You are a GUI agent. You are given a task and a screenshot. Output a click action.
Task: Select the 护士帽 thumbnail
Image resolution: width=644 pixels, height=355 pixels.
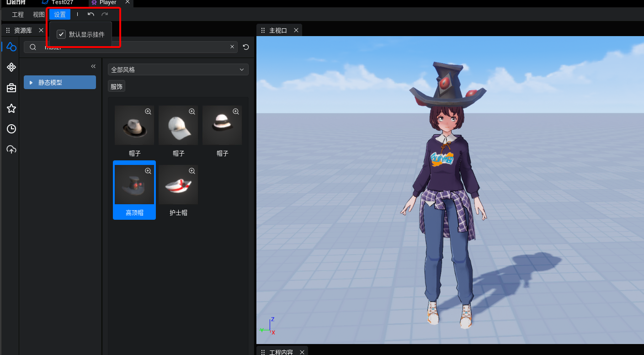pyautogui.click(x=178, y=185)
